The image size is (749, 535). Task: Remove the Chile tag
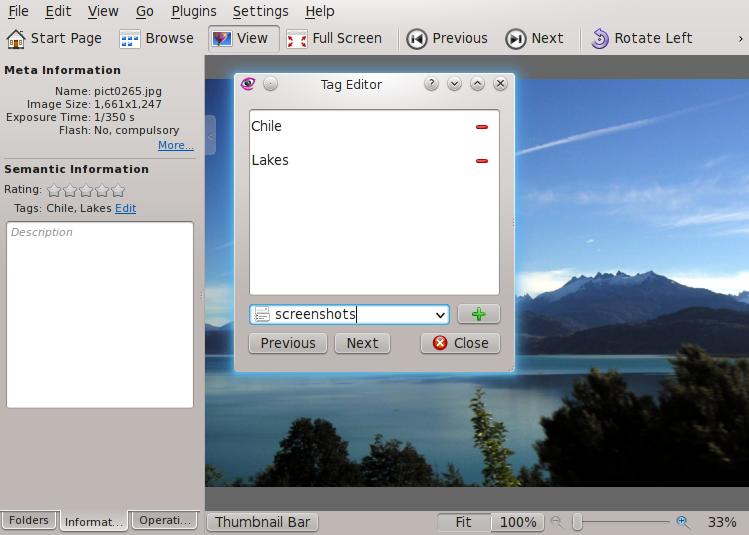point(482,127)
